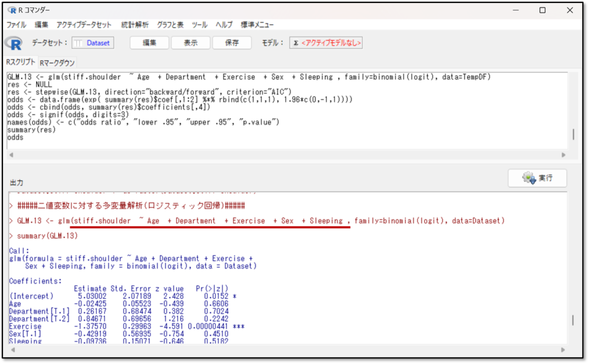Click the R logo icon in toolbar
The width and height of the screenshot is (589, 364).
click(13, 43)
